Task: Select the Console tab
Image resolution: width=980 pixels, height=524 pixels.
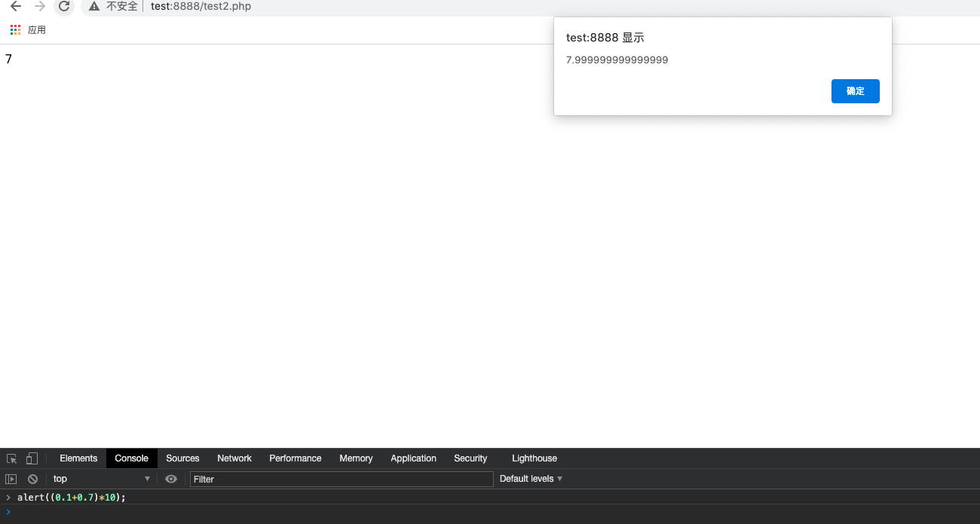Action: (x=132, y=458)
